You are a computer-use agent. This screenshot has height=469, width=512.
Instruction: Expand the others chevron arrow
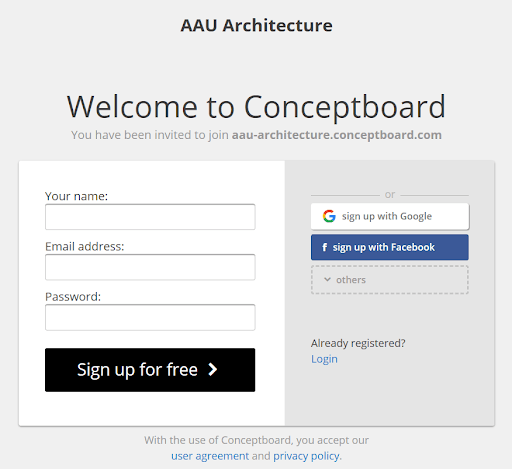[327, 279]
